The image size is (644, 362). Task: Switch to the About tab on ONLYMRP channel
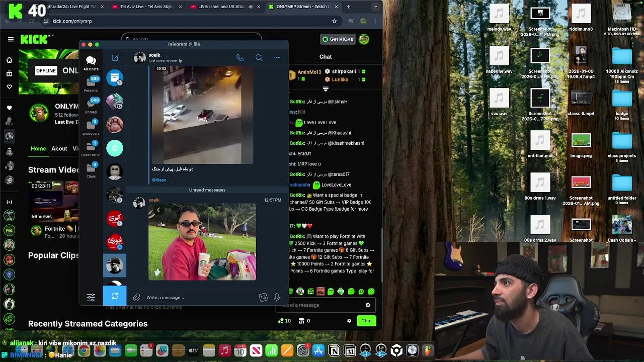59,149
